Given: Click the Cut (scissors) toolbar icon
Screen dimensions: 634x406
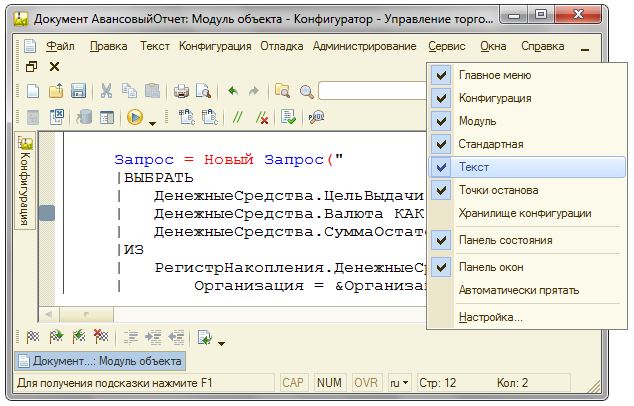Looking at the screenshot, I should point(105,92).
